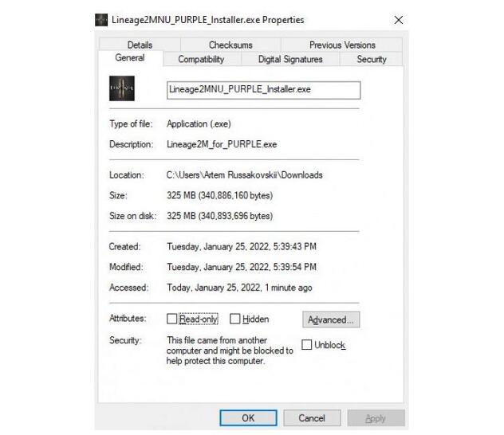
Task: Switch to the Details tab
Action: pos(140,45)
